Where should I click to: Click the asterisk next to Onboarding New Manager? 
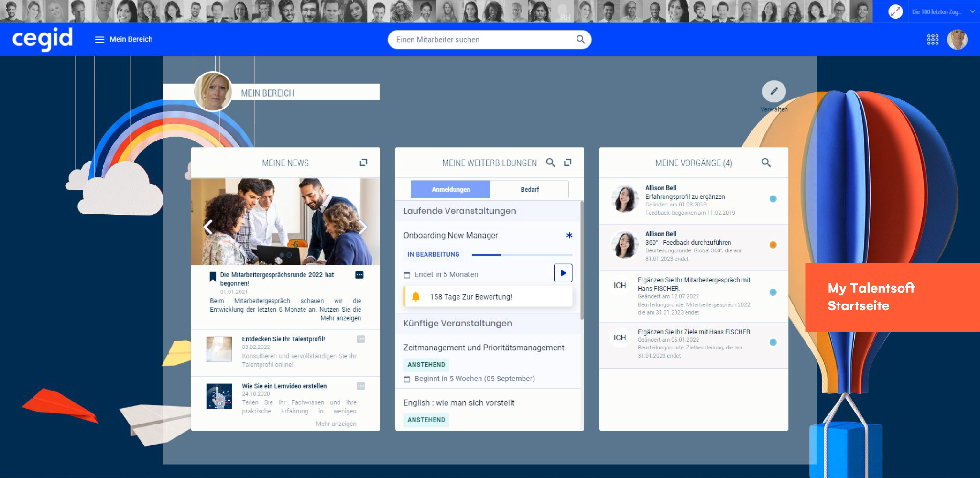569,235
